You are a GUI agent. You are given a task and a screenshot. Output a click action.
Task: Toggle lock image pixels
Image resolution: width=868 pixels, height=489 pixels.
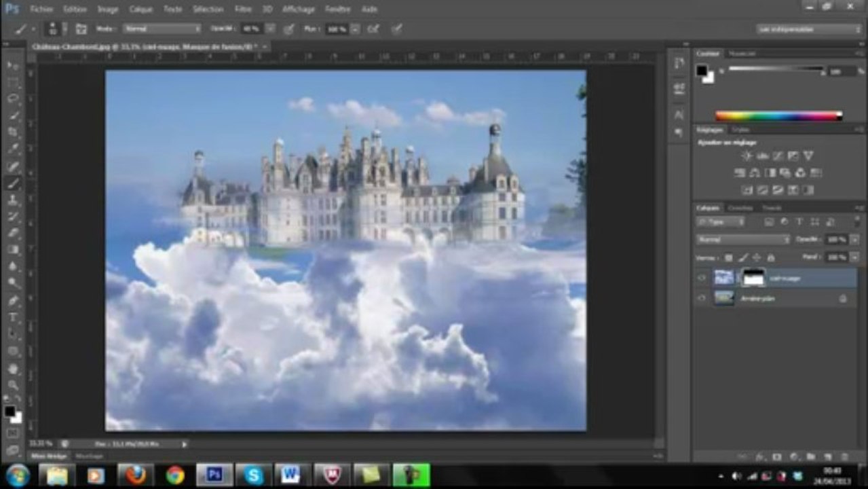point(743,258)
